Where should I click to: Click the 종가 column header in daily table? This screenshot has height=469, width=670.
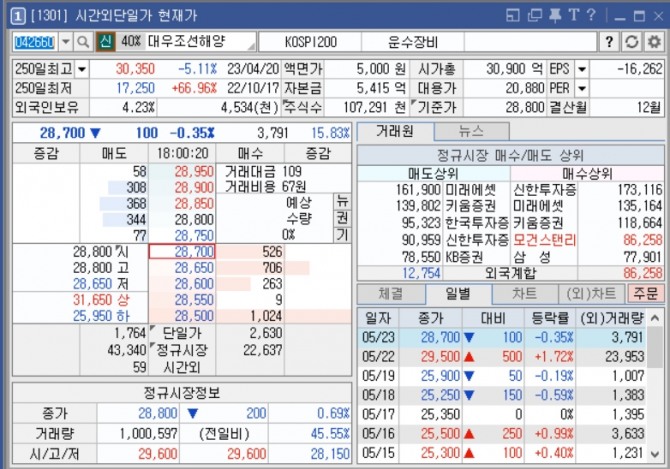(430, 318)
